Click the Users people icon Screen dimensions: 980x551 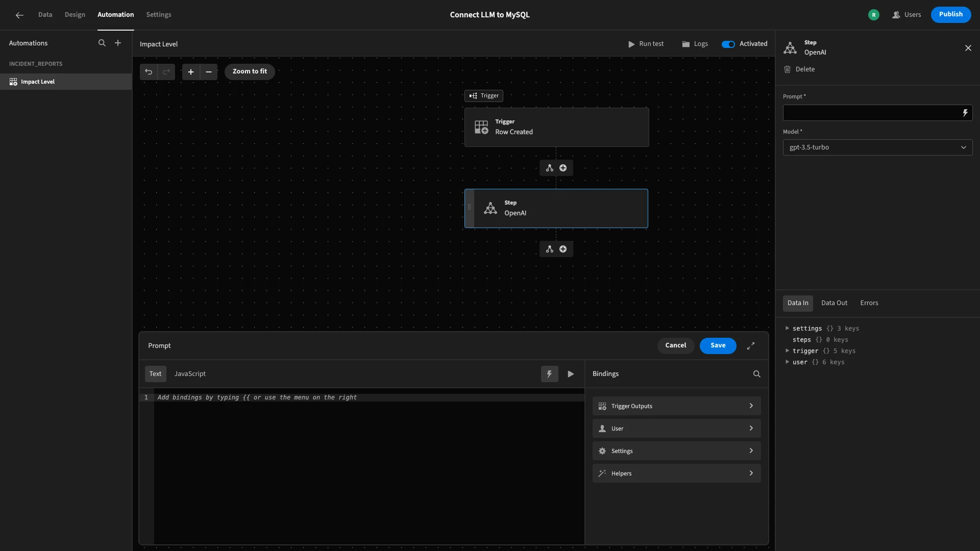click(896, 15)
